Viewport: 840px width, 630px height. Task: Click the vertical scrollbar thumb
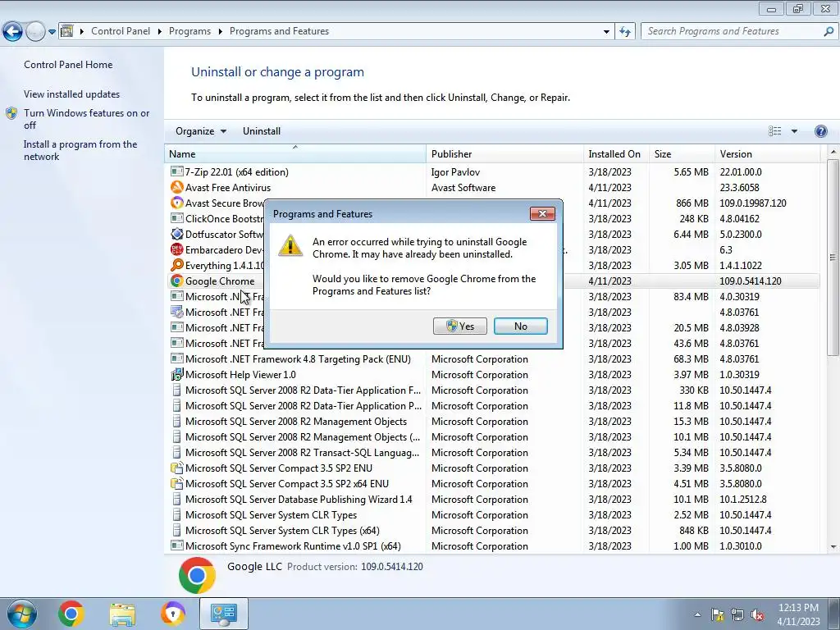[x=833, y=258]
